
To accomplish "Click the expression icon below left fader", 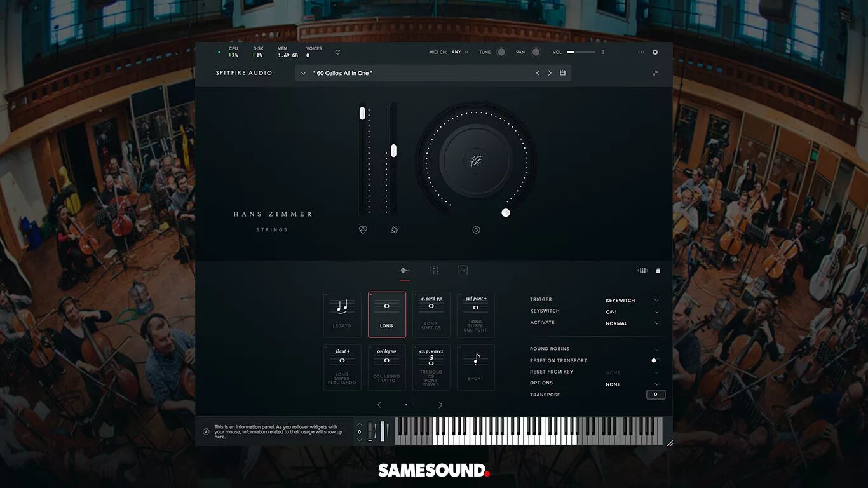I will pos(363,230).
